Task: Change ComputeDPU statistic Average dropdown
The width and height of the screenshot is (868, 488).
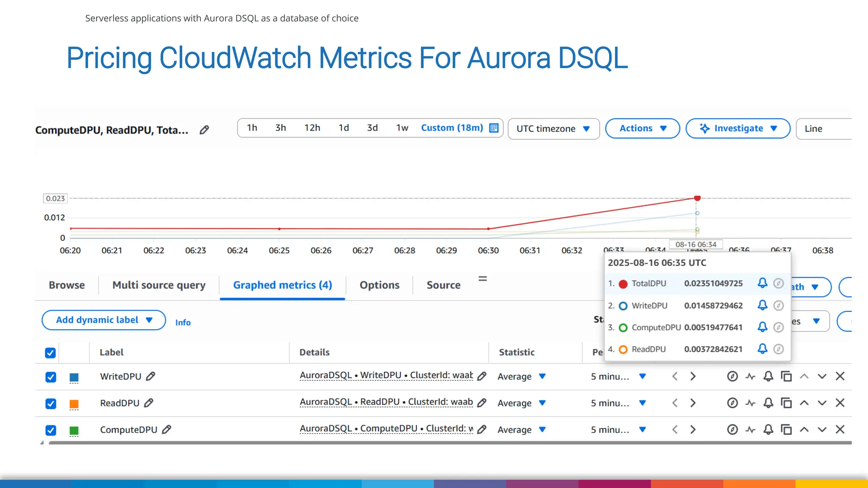Action: click(522, 430)
